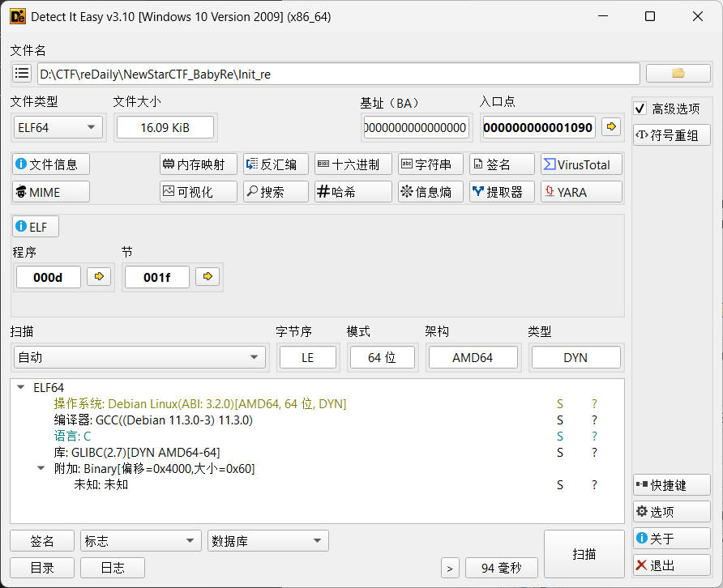This screenshot has height=588, width=723.
Task: Toggle 高级选项 advanced options checkbox
Action: click(x=640, y=109)
